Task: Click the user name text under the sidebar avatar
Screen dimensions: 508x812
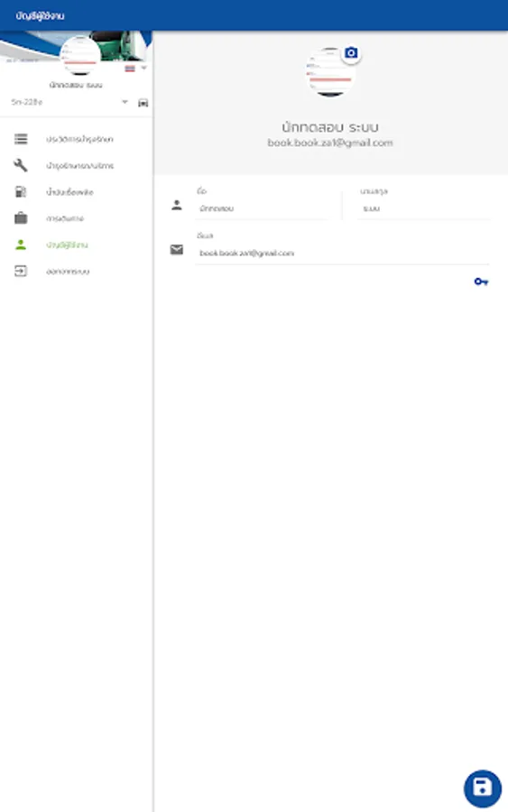Action: pos(76,85)
